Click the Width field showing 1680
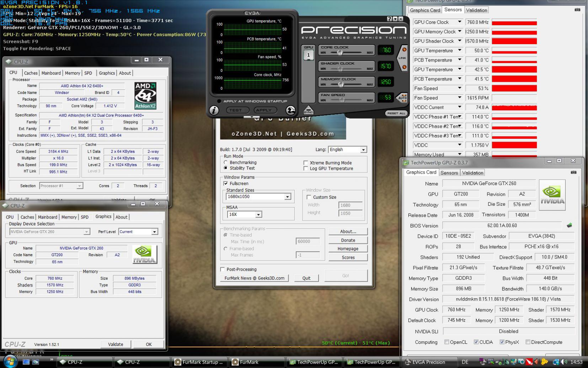The width and height of the screenshot is (588, 368). 351,205
